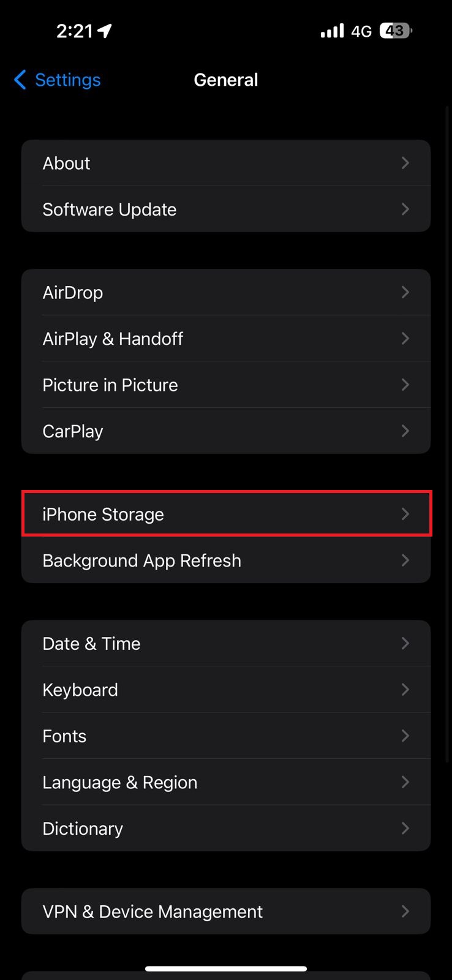Tap the Fonts row chevron
The width and height of the screenshot is (452, 980).
pos(405,736)
